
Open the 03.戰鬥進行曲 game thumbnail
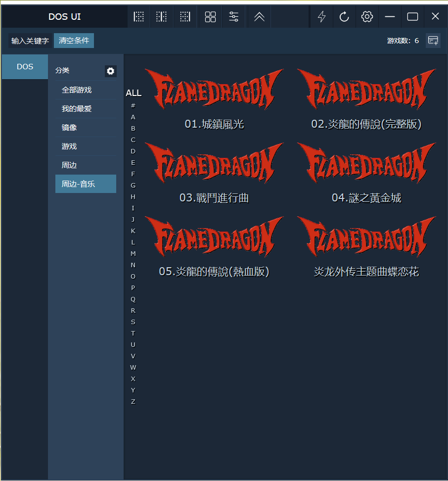(214, 163)
